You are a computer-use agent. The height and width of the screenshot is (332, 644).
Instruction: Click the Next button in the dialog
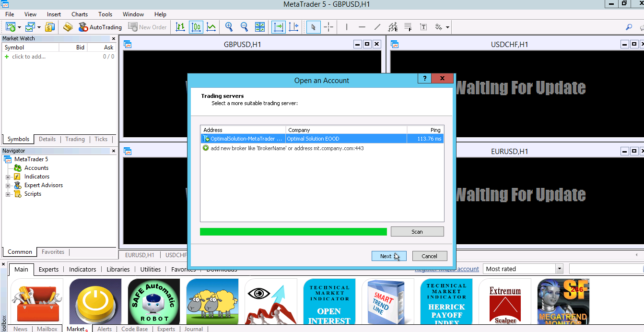389,256
